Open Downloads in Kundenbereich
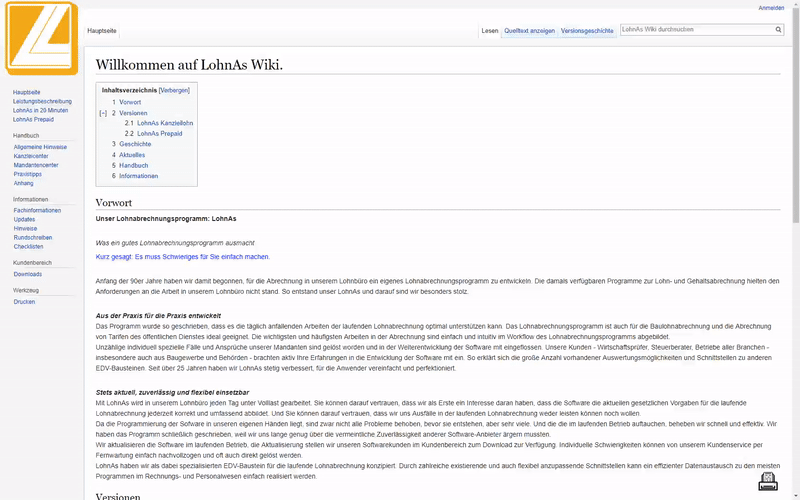Image resolution: width=800 pixels, height=500 pixels. click(x=28, y=274)
